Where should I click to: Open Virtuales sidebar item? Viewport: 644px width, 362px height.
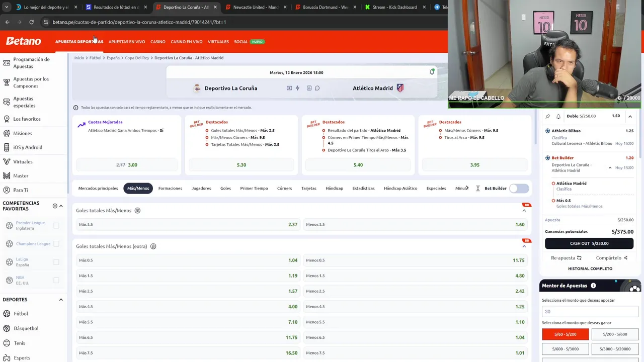click(23, 162)
